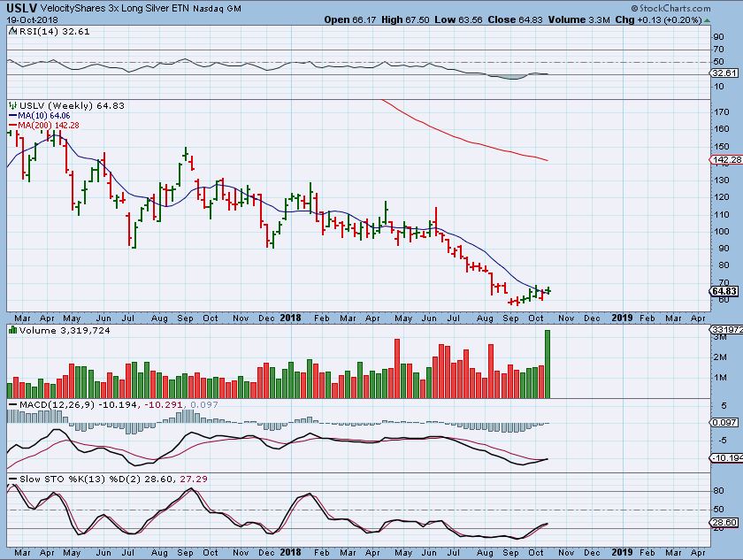
Task: Click the 27.29 %D value in the Slow STO legend
Action: point(194,479)
